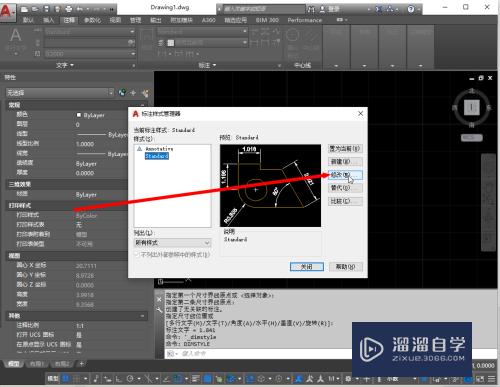Click the Plot printer icon in quick access toolbar
500x387 pixels.
click(68, 9)
